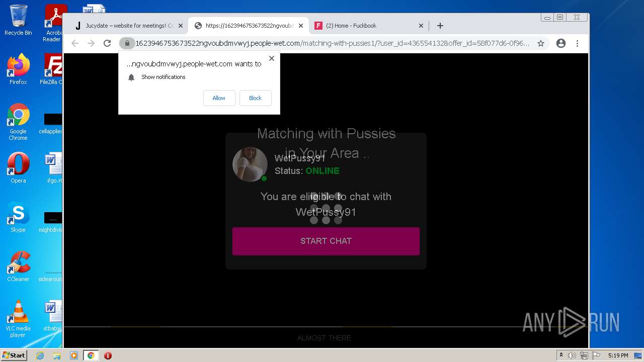
Task: Minimize the Chrome window
Action: click(x=547, y=18)
